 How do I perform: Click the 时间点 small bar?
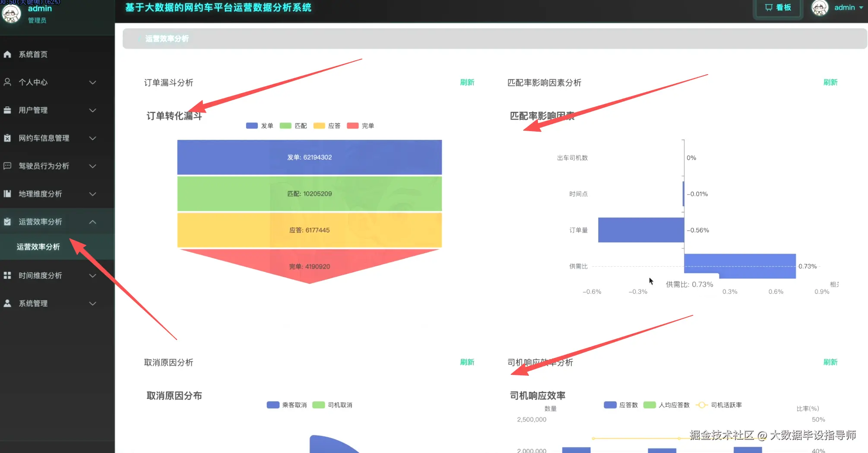(683, 194)
